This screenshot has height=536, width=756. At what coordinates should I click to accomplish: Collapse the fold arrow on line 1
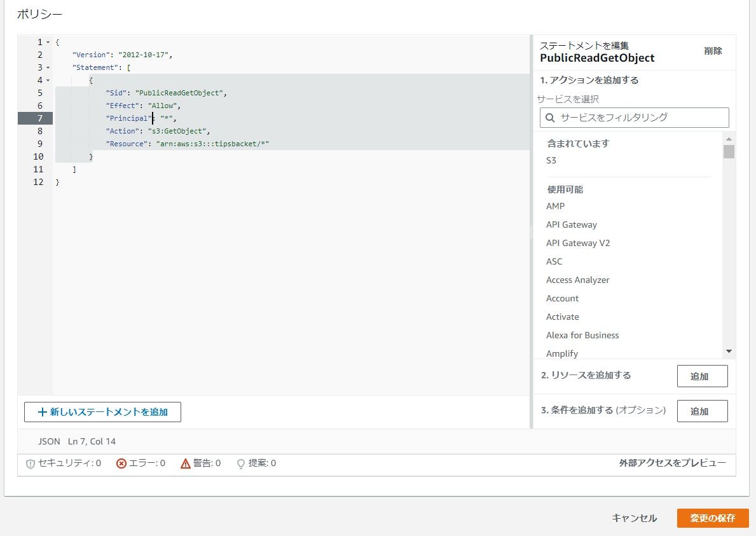[48, 43]
